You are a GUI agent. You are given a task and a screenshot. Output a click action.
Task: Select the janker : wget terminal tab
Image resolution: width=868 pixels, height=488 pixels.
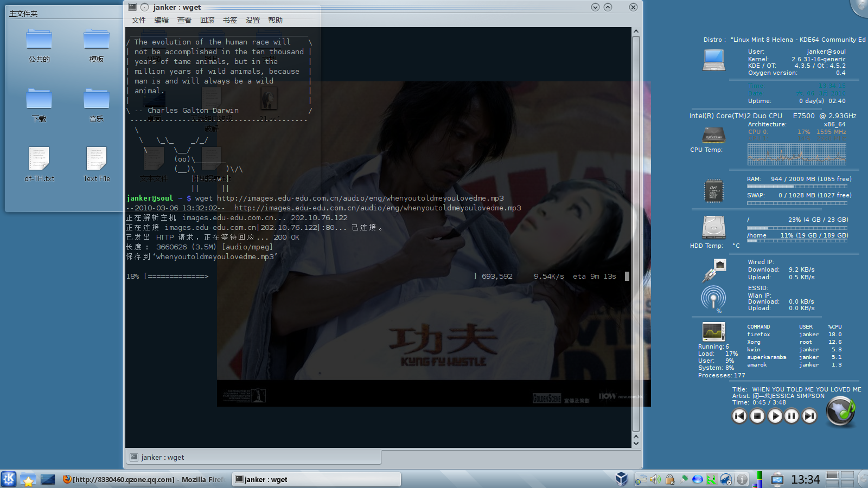point(254,457)
